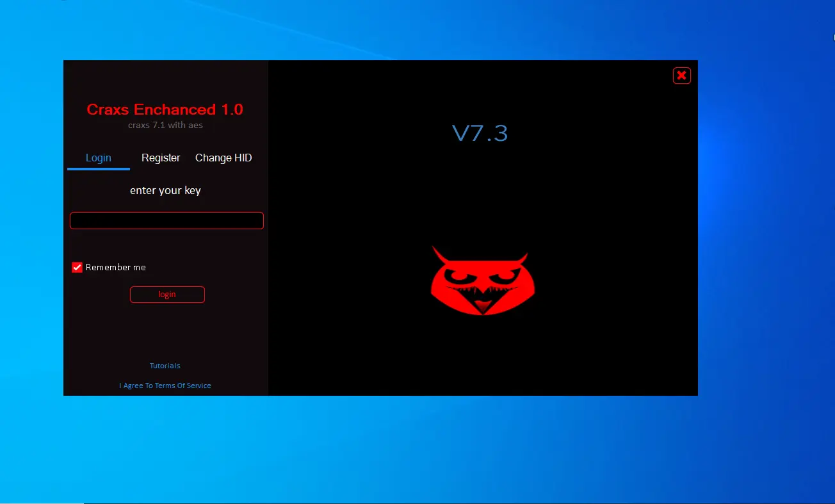Click the 'enter your key' label
Image resolution: width=835 pixels, height=504 pixels.
pos(165,191)
